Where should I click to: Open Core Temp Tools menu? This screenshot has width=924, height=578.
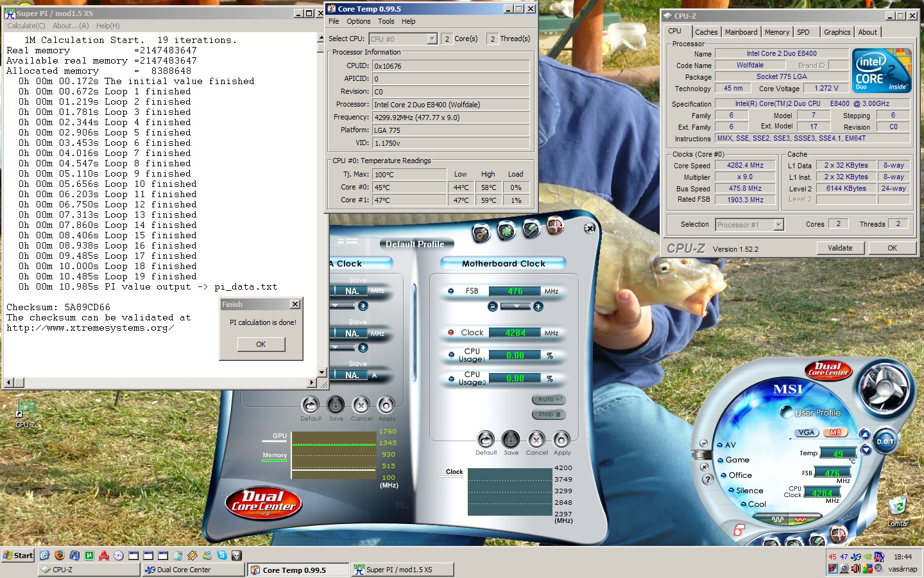(386, 21)
